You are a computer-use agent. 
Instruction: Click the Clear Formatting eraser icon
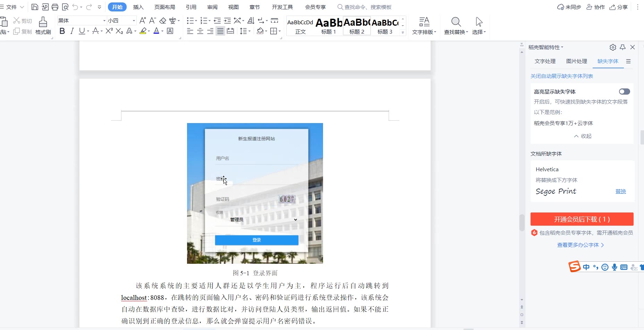click(x=163, y=20)
